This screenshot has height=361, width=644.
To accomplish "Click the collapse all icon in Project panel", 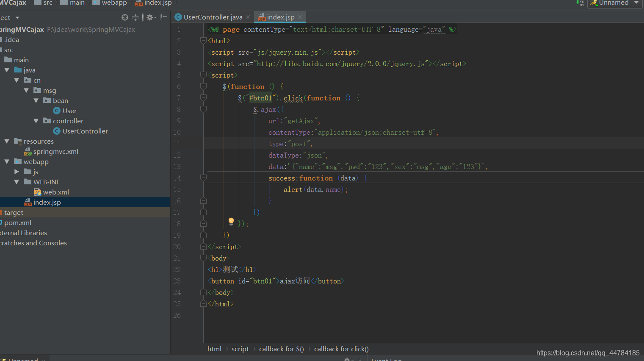I will click(135, 17).
